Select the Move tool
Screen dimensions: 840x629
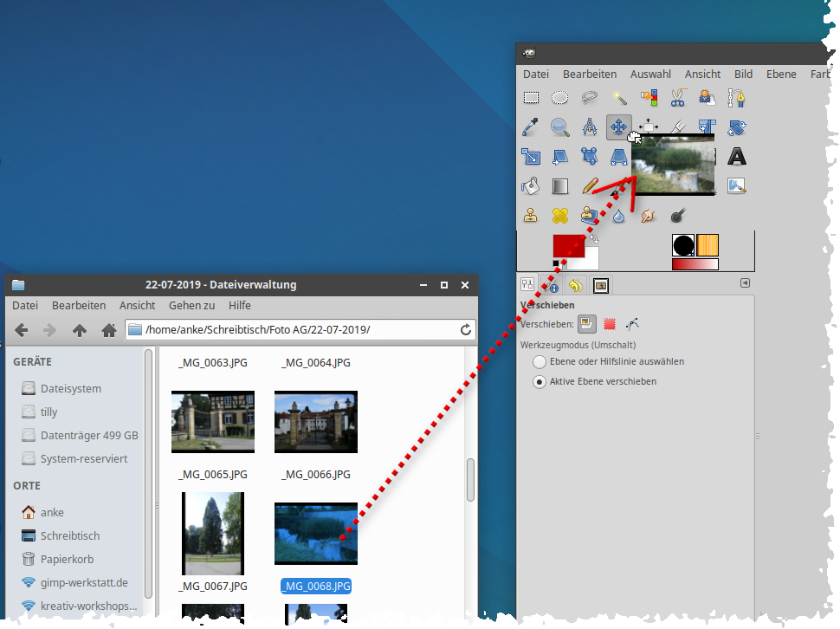click(619, 127)
